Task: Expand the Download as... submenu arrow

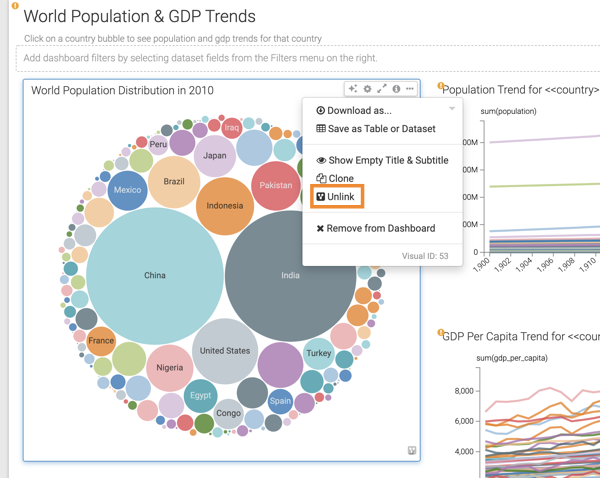Action: 452,109
